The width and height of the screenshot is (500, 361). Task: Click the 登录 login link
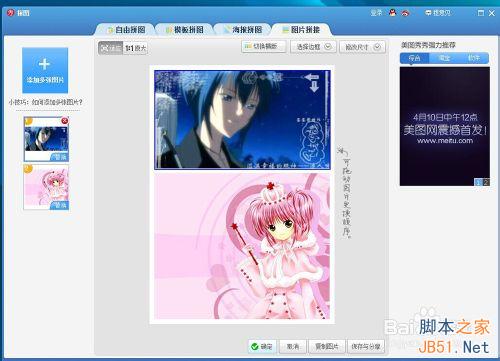tap(376, 13)
